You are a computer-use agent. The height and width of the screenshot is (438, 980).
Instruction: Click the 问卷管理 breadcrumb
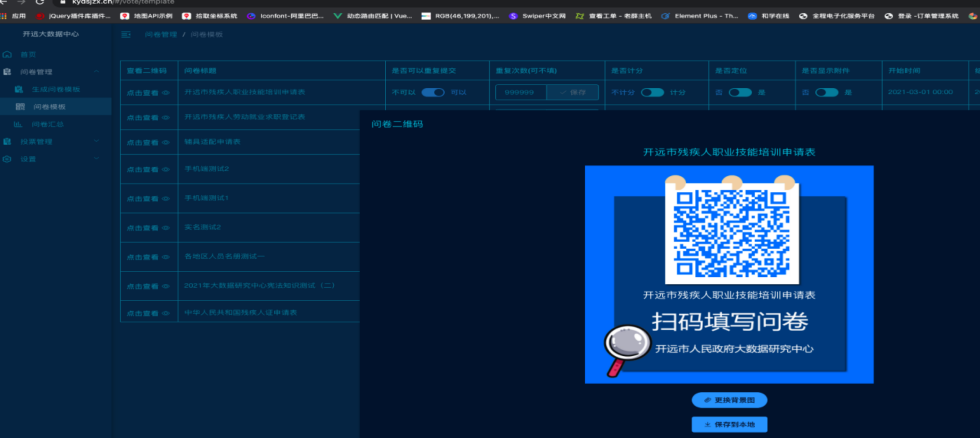pyautogui.click(x=161, y=34)
